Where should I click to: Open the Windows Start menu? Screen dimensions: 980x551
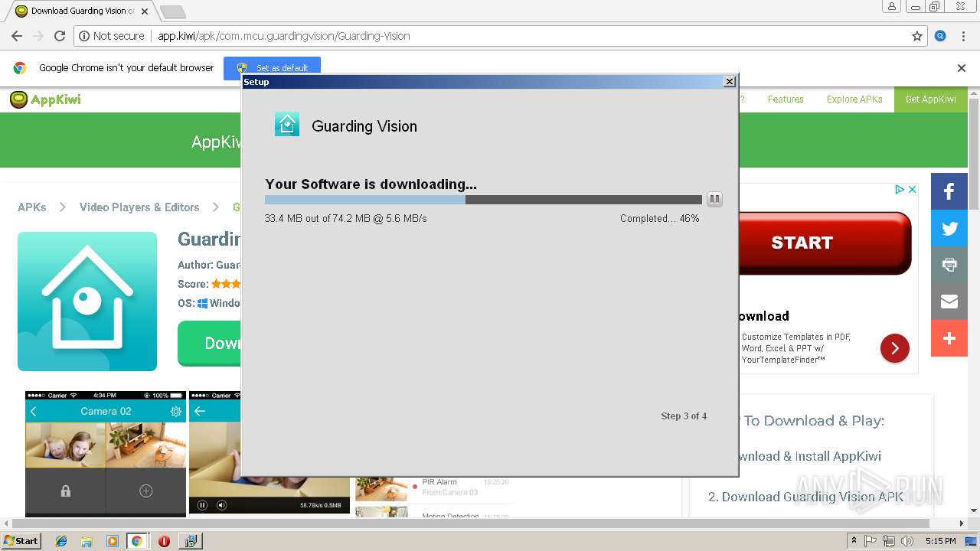tap(21, 541)
